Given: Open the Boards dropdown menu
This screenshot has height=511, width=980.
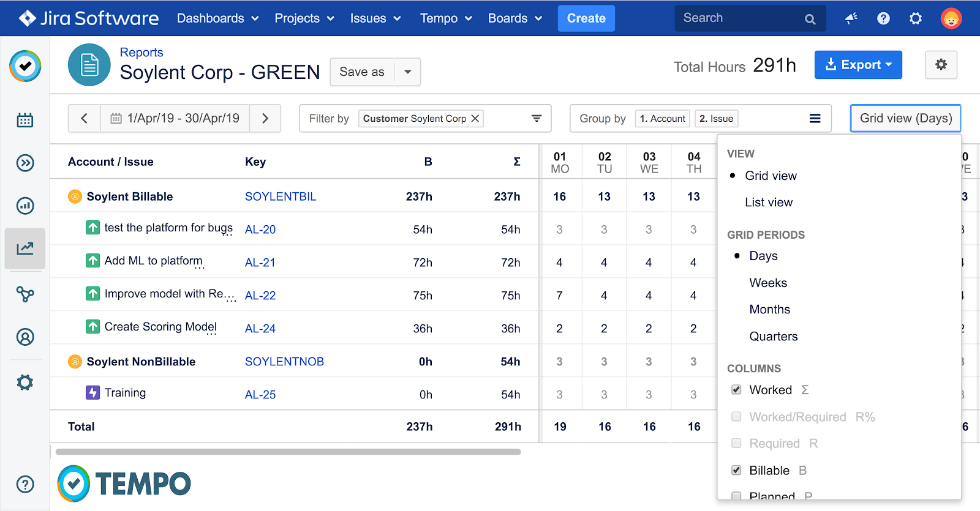Looking at the screenshot, I should click(x=515, y=18).
